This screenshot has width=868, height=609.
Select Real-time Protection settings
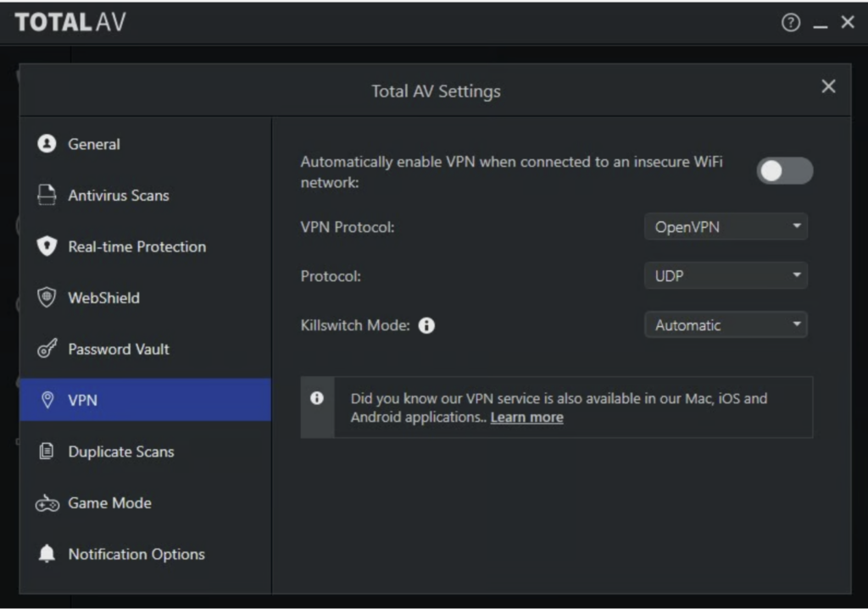click(x=146, y=246)
